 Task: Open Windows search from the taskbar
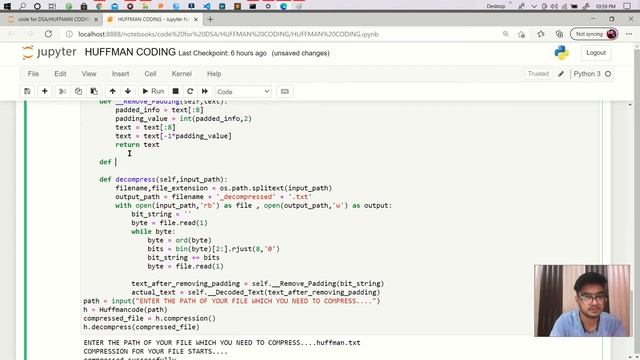22,6
